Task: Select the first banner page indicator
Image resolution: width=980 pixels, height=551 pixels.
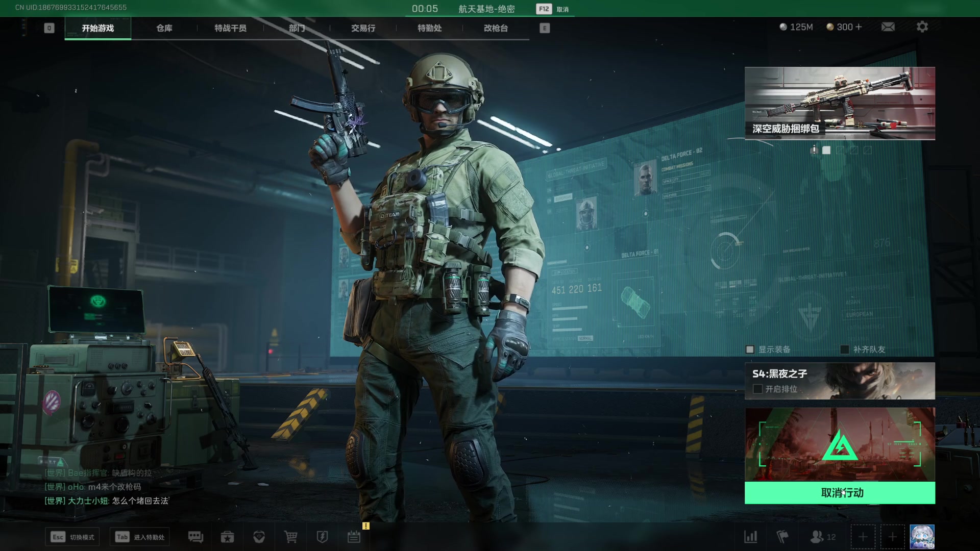Action: [814, 150]
